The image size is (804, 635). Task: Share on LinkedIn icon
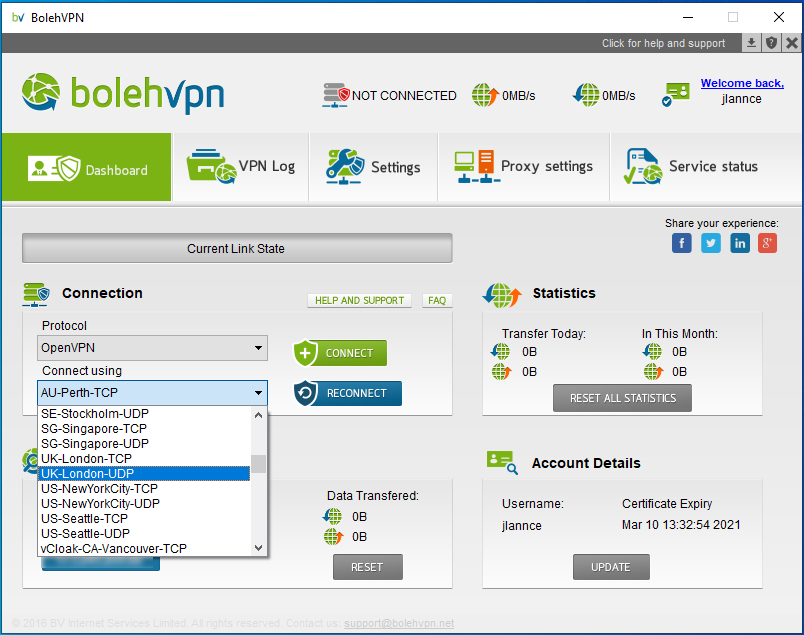click(740, 243)
